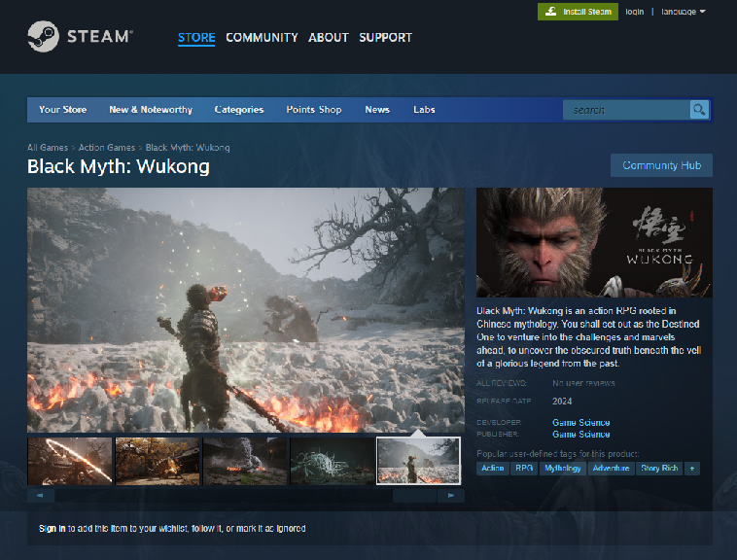The width and height of the screenshot is (737, 560).
Task: Open the Game Science developer link
Action: (581, 422)
